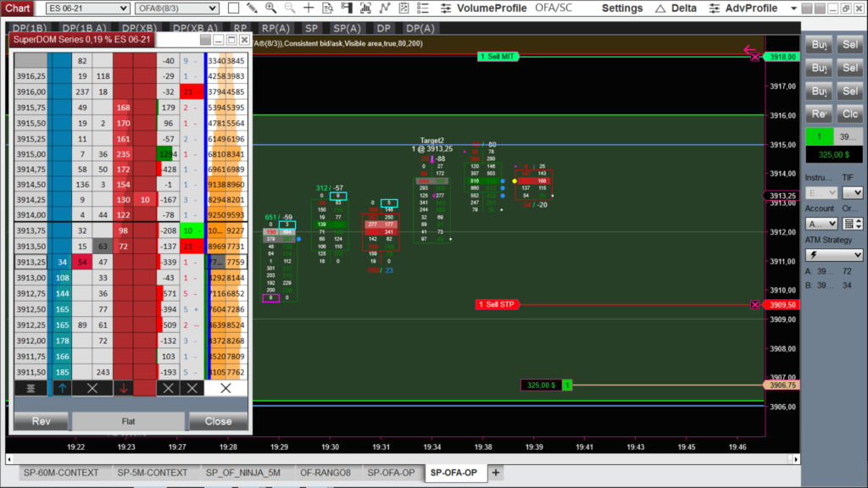
Task: Click the chart scrollbar right arrow
Action: [x=795, y=459]
